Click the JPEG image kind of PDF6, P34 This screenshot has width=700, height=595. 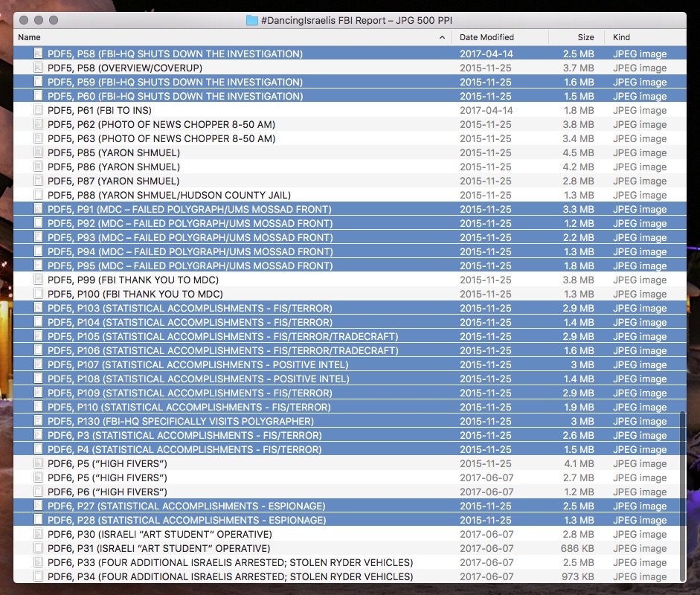(x=640, y=576)
